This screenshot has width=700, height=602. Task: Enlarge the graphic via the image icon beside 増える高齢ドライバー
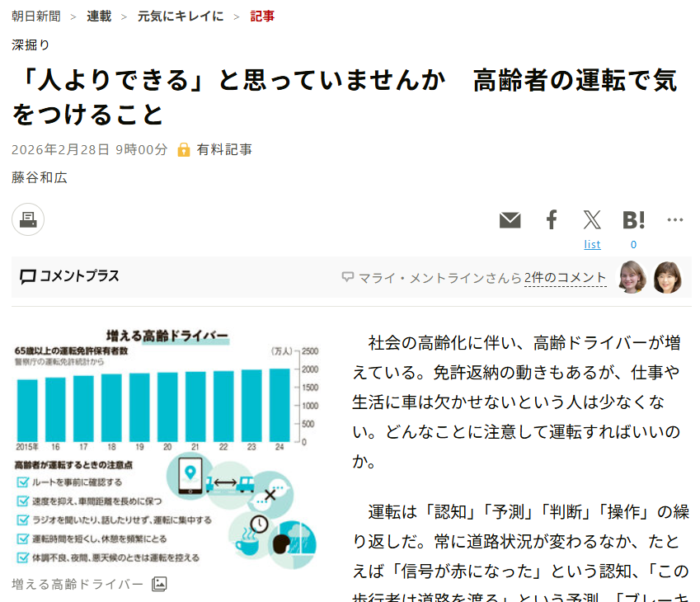tap(161, 582)
